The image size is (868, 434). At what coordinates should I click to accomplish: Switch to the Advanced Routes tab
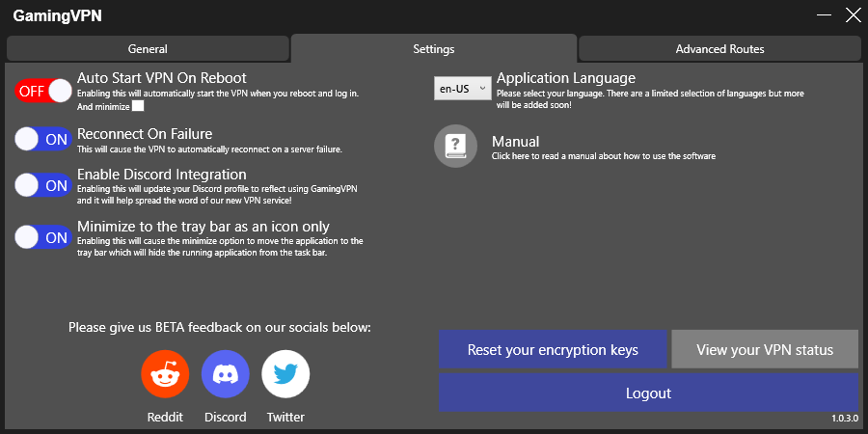pos(719,49)
